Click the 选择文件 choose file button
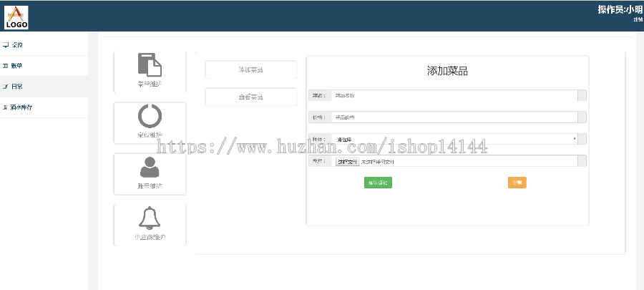This screenshot has height=290, width=644. [x=348, y=162]
